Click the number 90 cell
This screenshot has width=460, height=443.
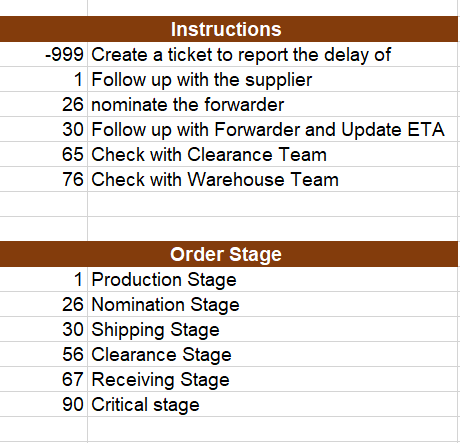(44, 404)
